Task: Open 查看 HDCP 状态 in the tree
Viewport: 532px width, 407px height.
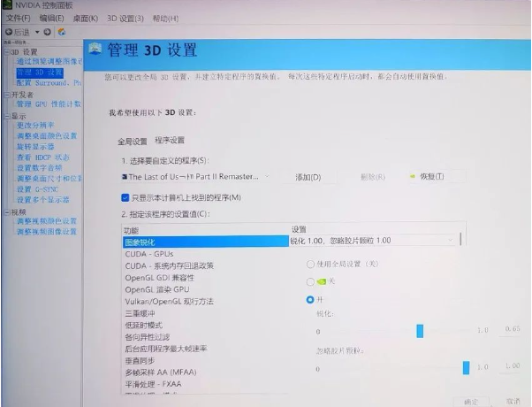Action: pos(43,157)
